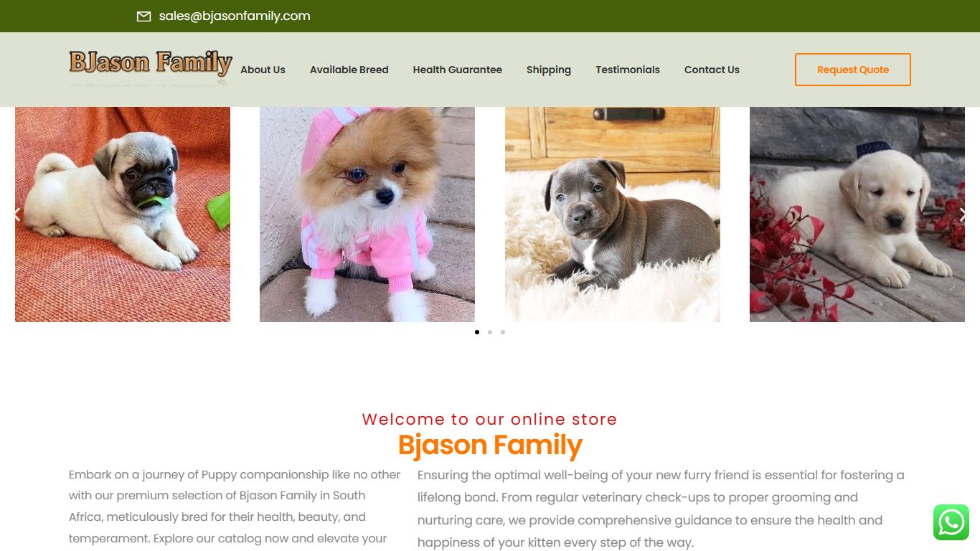Open the WhatsApp chat icon

951,522
